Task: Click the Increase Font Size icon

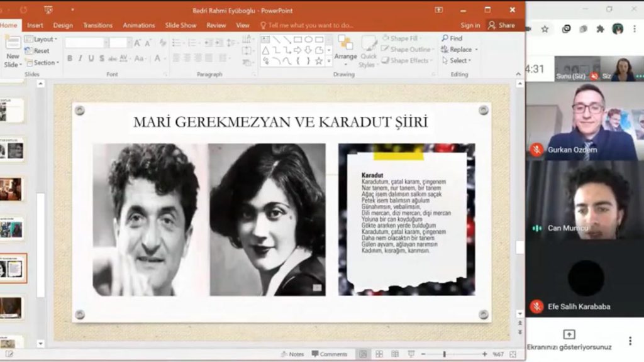Action: [137, 43]
